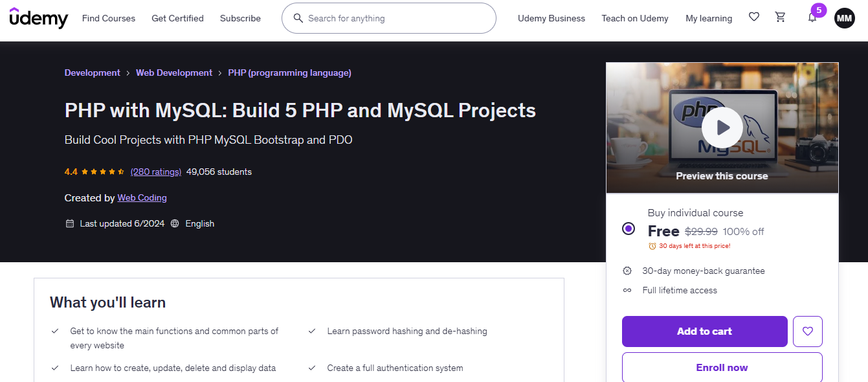Click Enroll now button
This screenshot has height=382, width=868.
[x=722, y=367]
